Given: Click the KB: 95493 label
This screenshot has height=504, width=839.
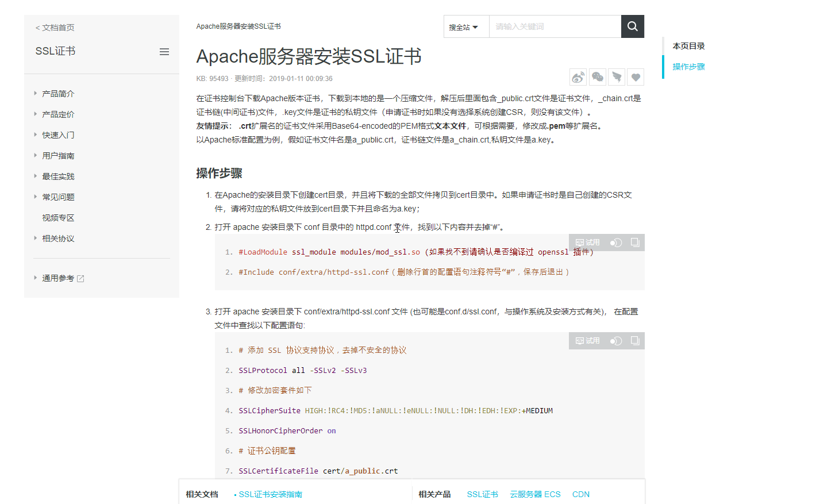Looking at the screenshot, I should pyautogui.click(x=212, y=79).
